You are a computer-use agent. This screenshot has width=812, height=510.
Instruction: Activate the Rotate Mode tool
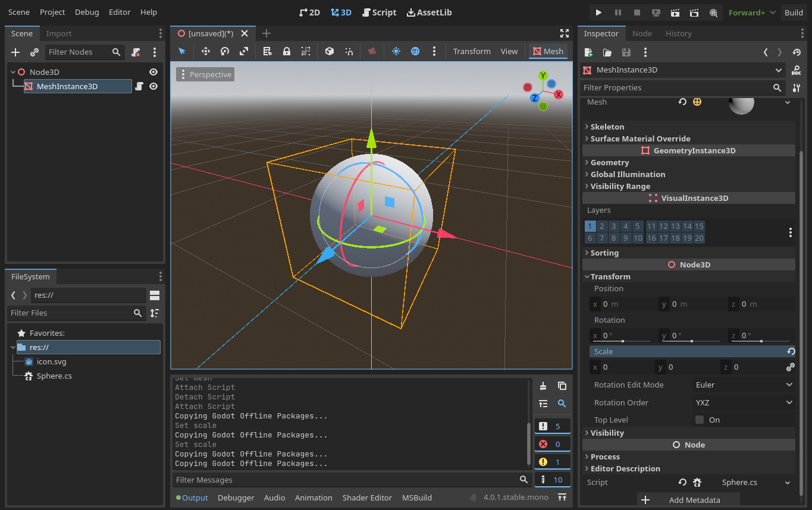point(224,51)
